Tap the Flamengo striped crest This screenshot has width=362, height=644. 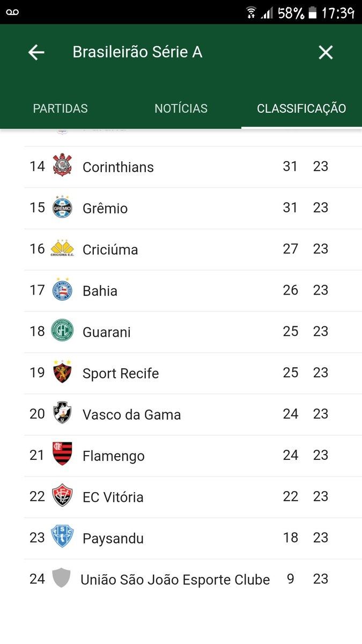pos(62,455)
